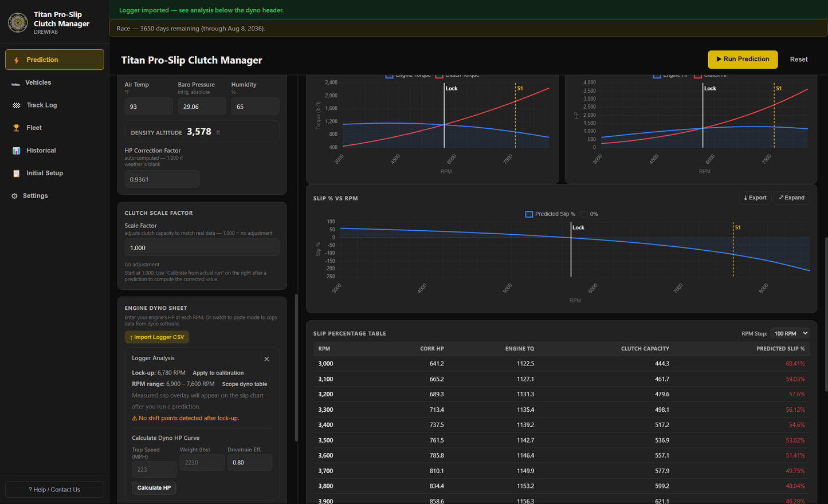Click the CLUTCH CAPACITY column header
Viewport: 828px width, 504px height.
[645, 349]
